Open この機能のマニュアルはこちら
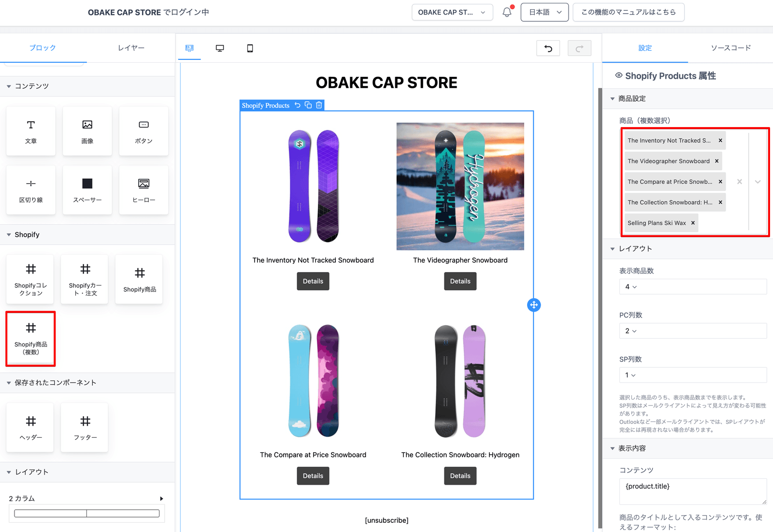The height and width of the screenshot is (532, 773). tap(629, 13)
